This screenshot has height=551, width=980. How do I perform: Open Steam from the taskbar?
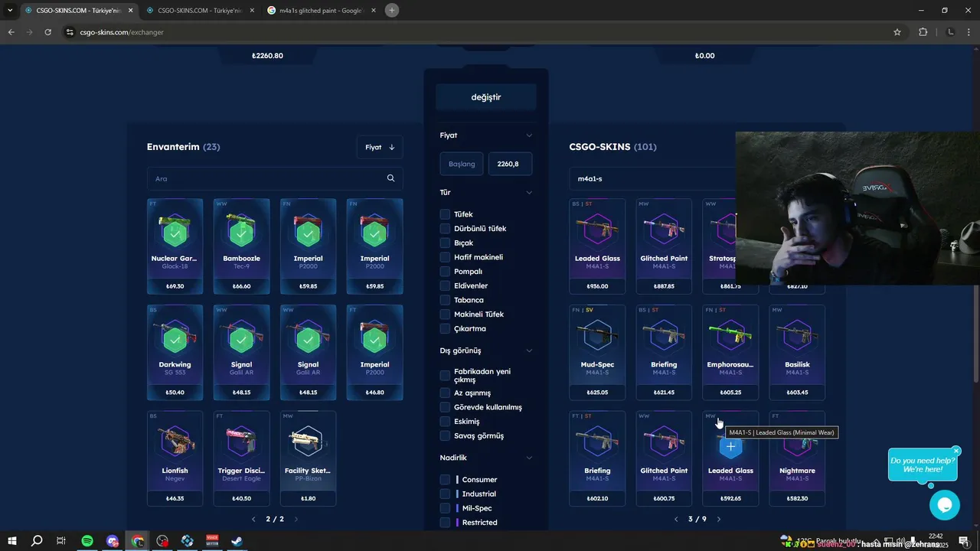point(237,541)
